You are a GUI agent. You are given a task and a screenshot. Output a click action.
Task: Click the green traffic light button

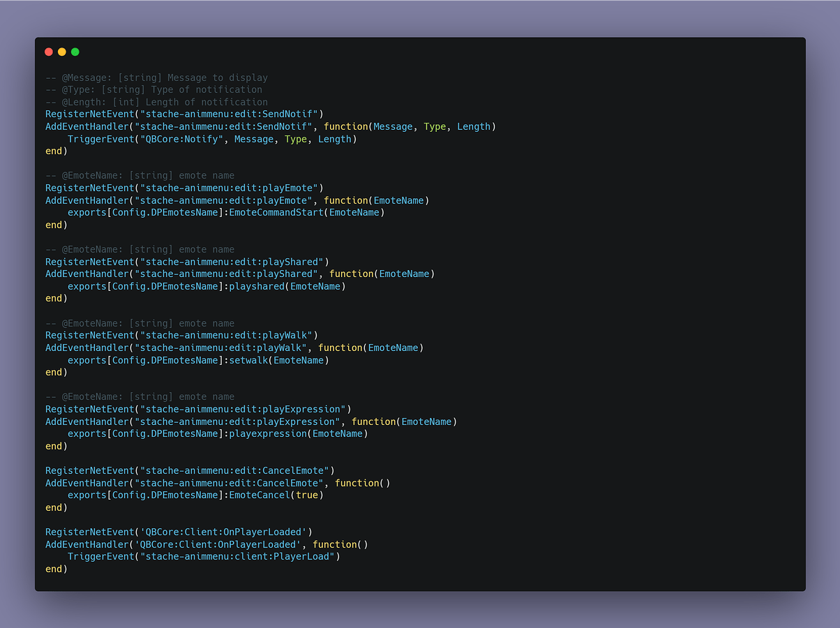75,52
